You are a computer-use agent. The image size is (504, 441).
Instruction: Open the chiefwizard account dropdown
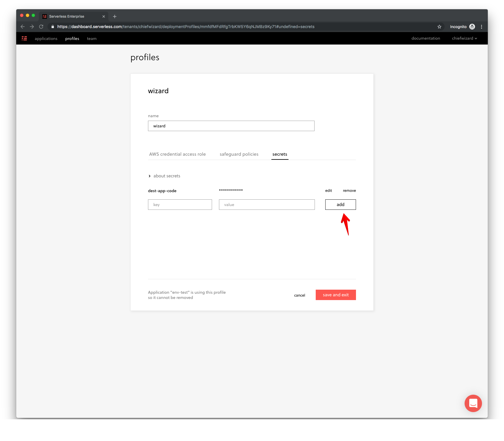tap(464, 38)
